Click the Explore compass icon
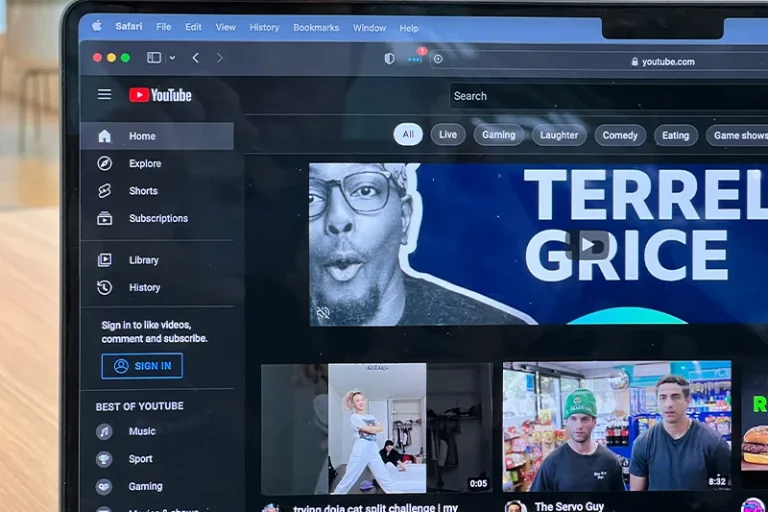 (x=104, y=163)
